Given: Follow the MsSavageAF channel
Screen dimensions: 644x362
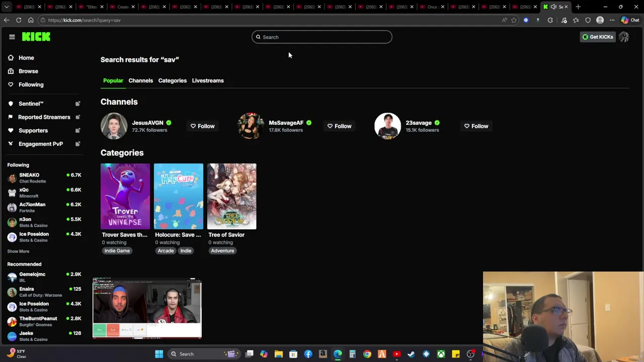Looking at the screenshot, I should (339, 126).
